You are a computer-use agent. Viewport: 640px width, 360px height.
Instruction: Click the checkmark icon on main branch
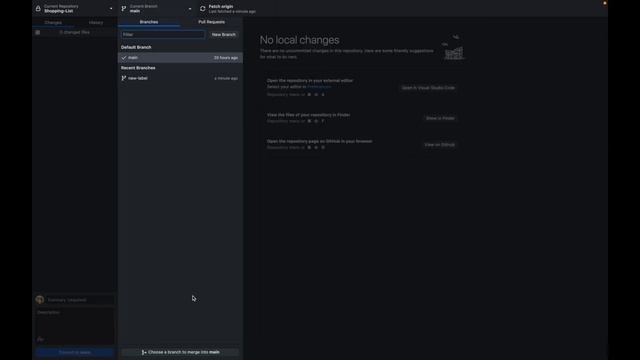(124, 58)
